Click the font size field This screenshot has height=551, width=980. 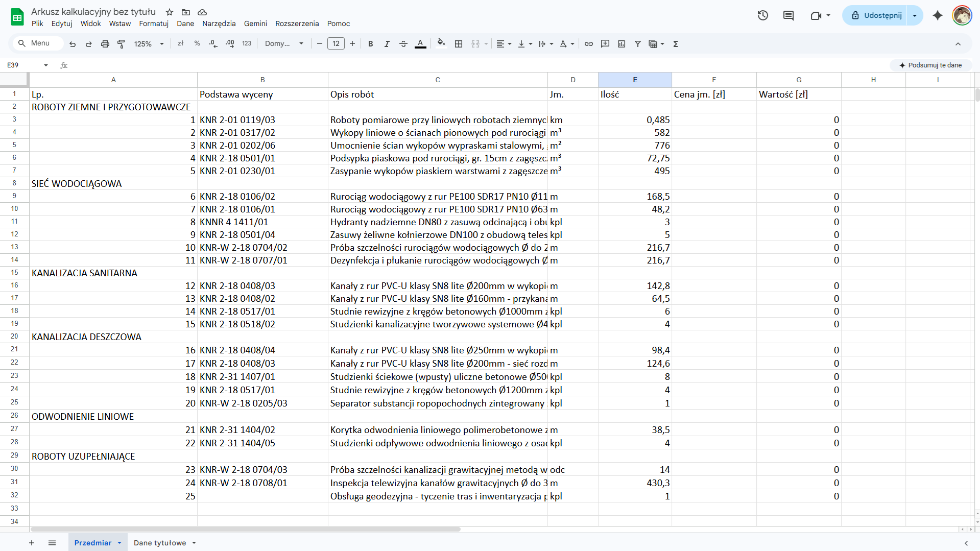(336, 44)
